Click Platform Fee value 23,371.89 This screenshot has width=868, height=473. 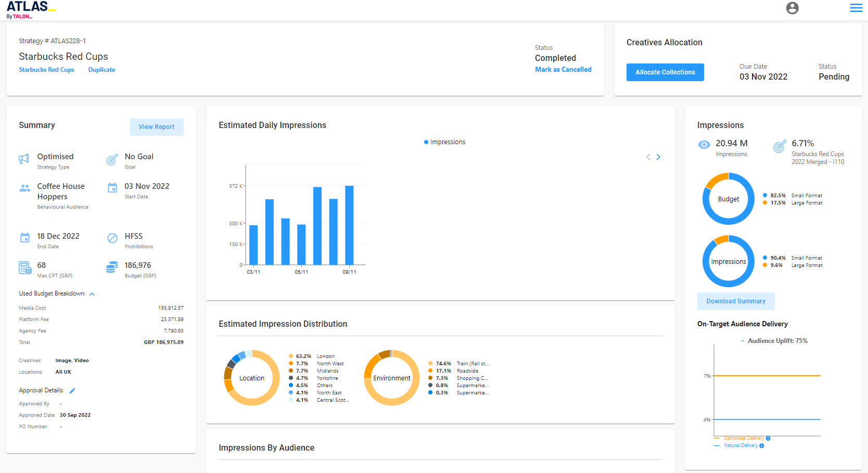click(x=172, y=319)
